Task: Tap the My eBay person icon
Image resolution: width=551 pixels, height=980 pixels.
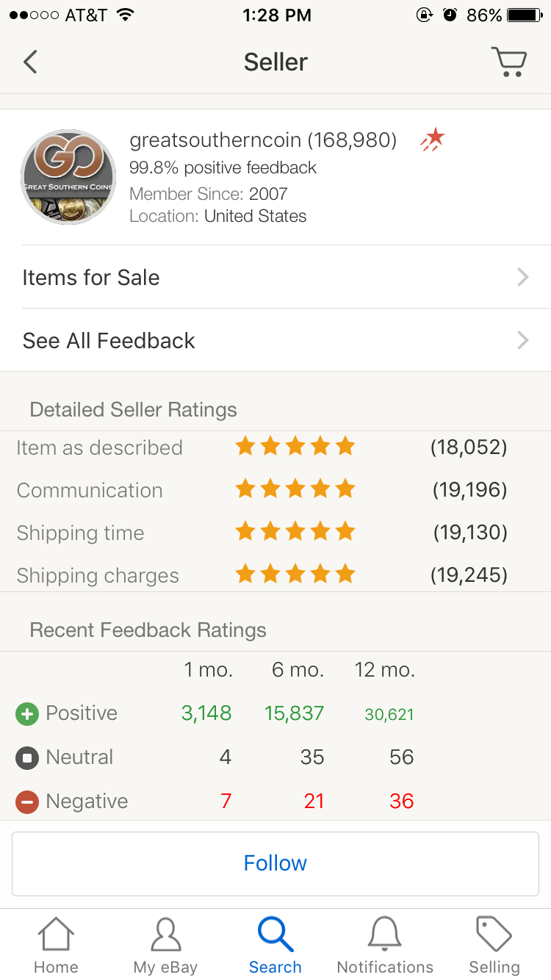Action: pyautogui.click(x=165, y=934)
